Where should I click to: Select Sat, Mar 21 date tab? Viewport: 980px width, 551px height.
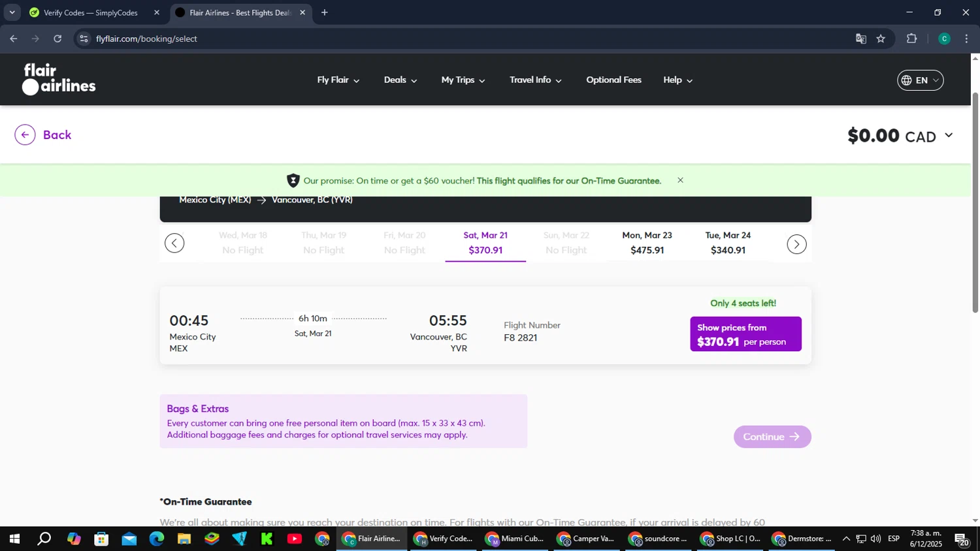coord(485,243)
